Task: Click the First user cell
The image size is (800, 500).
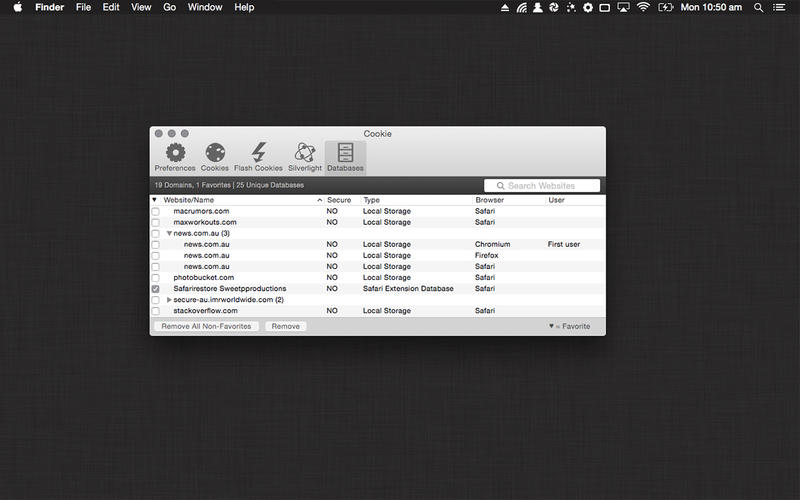Action: pos(564,244)
